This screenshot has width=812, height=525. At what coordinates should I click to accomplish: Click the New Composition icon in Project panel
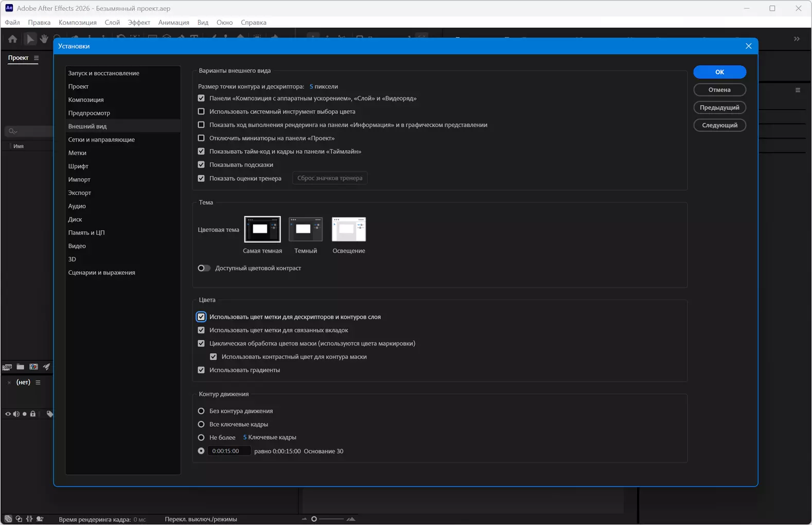click(x=33, y=367)
